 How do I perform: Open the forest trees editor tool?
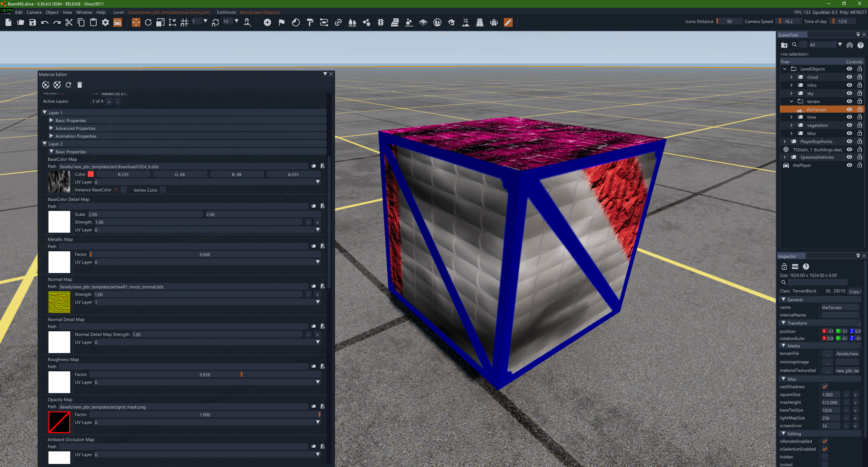tap(352, 23)
